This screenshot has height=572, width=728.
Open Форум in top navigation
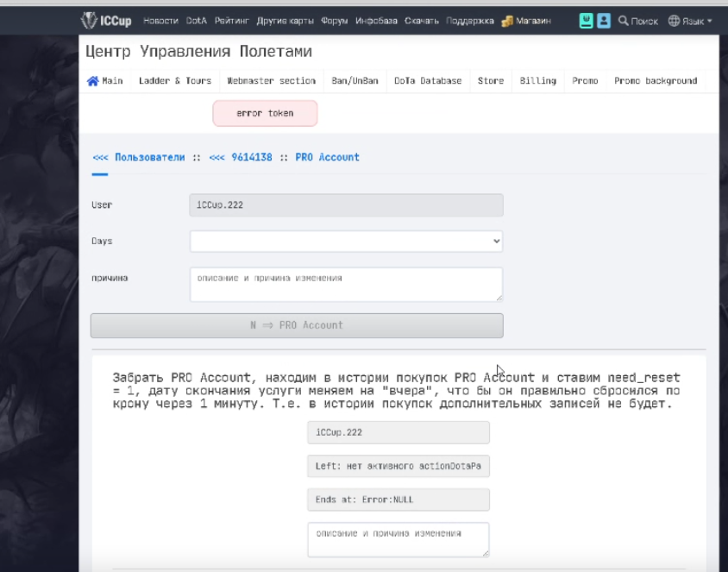[x=335, y=21]
